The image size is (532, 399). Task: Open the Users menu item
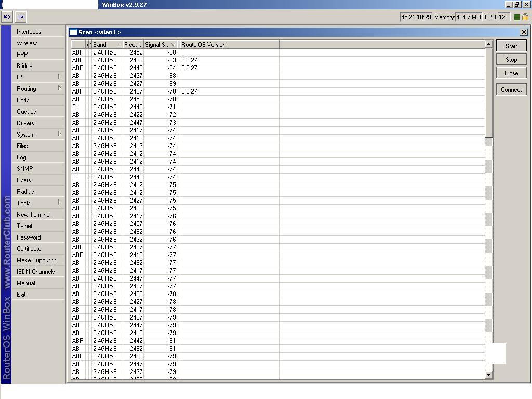38,180
